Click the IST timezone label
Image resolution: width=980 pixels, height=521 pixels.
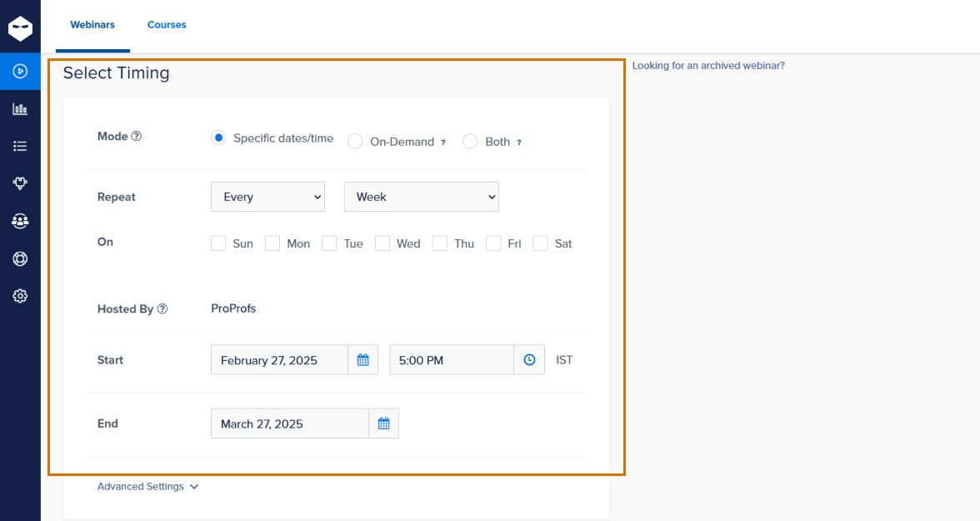564,359
